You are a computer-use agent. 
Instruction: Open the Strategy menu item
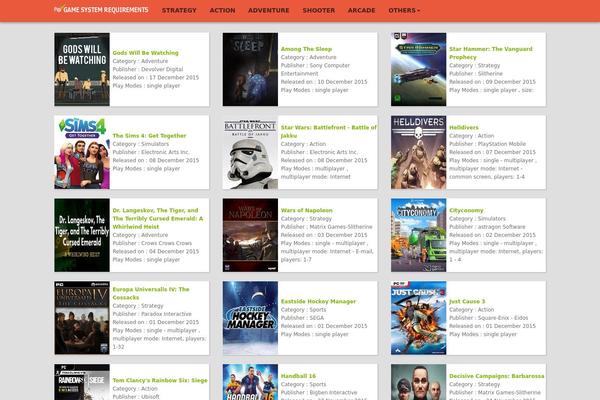(179, 10)
